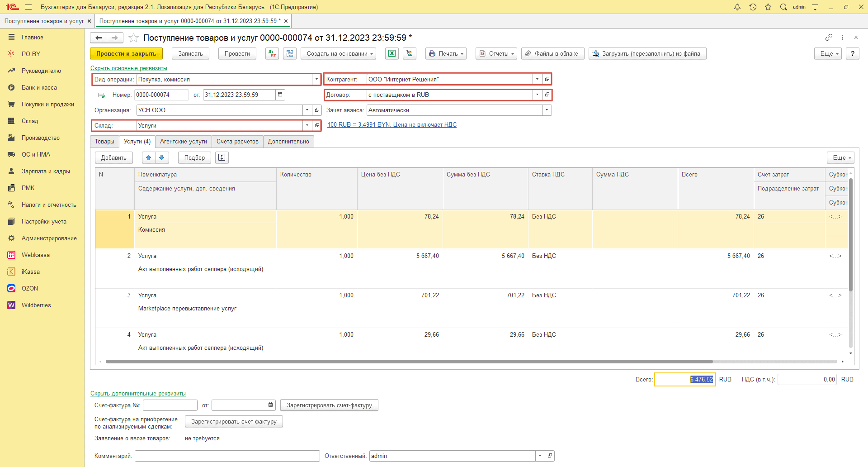The width and height of the screenshot is (868, 467).
Task: Open currency rate and VAT link
Action: tap(392, 125)
